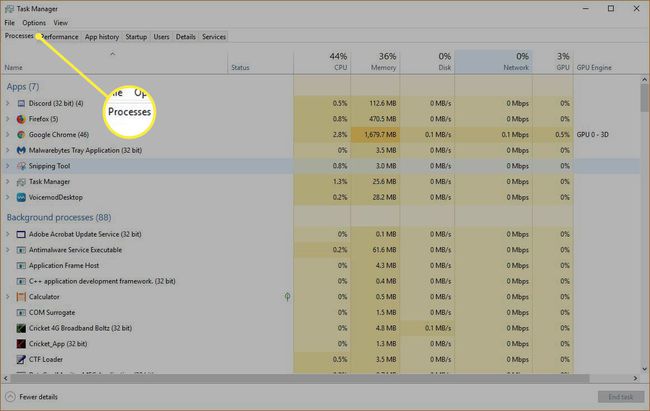Expand the VoicemodDesktop entry

7,197
